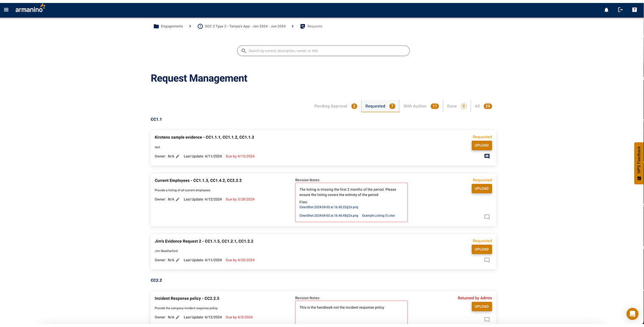This screenshot has height=327, width=644.
Task: Open comments on Jim's Evidence Request 2
Action: [x=487, y=260]
